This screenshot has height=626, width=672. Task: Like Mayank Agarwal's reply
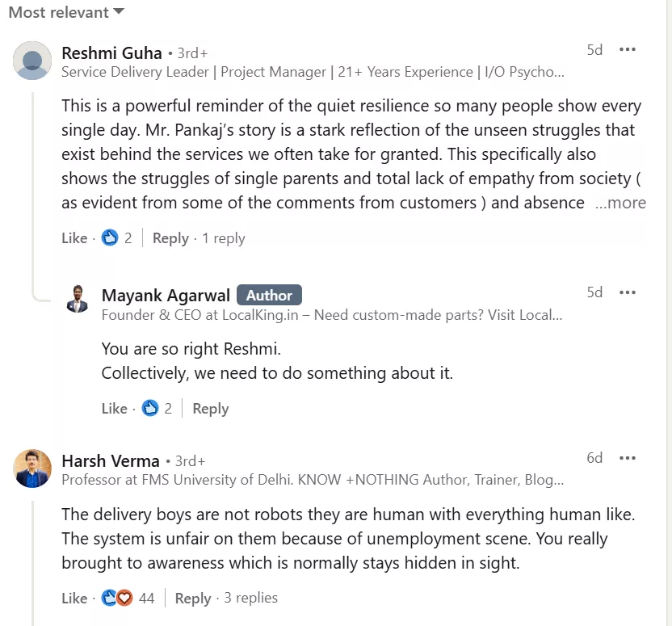(x=114, y=409)
